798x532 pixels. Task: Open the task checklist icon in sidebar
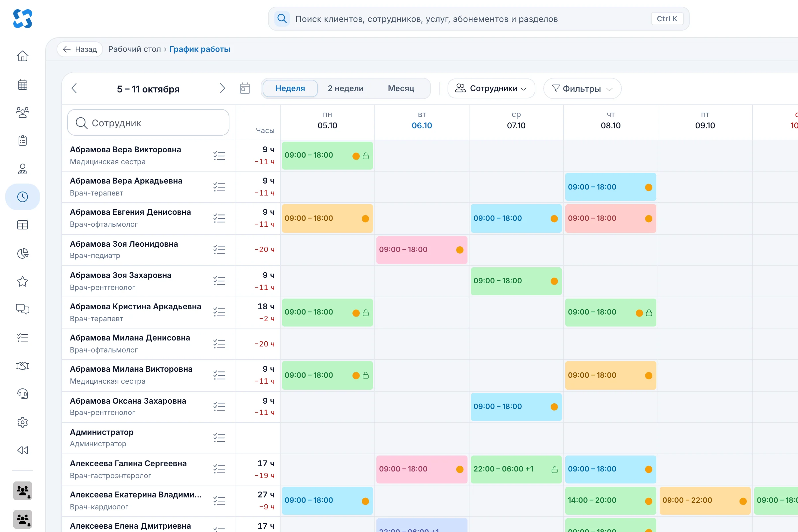coord(22,337)
